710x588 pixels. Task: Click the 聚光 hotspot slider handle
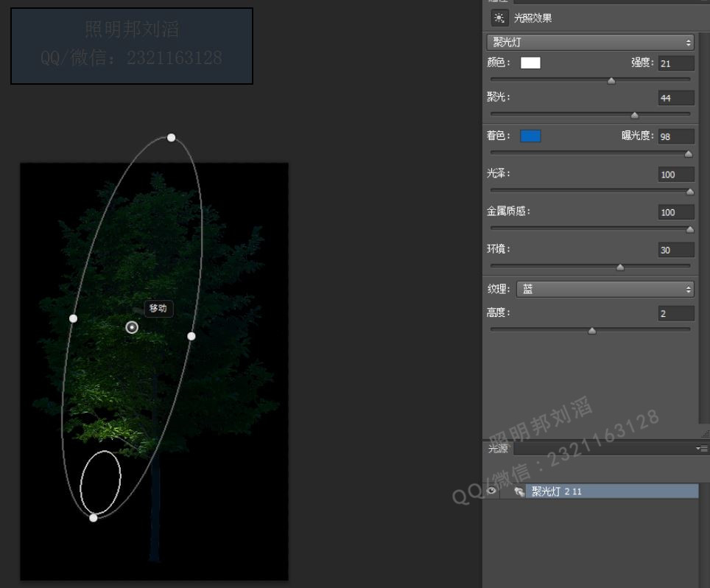[x=635, y=115]
